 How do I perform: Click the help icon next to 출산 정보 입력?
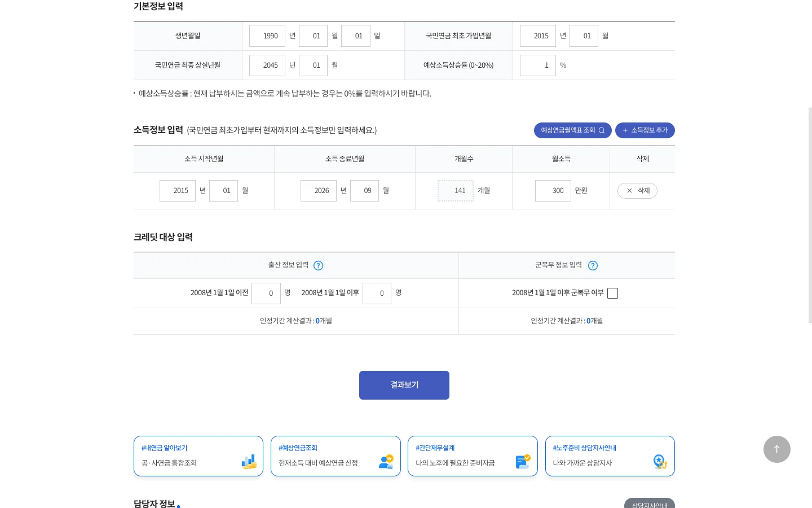tap(318, 266)
